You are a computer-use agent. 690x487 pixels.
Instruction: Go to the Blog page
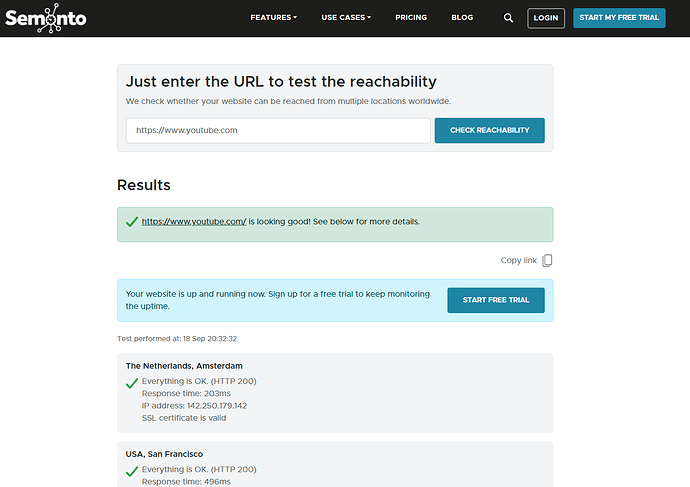pyautogui.click(x=462, y=18)
